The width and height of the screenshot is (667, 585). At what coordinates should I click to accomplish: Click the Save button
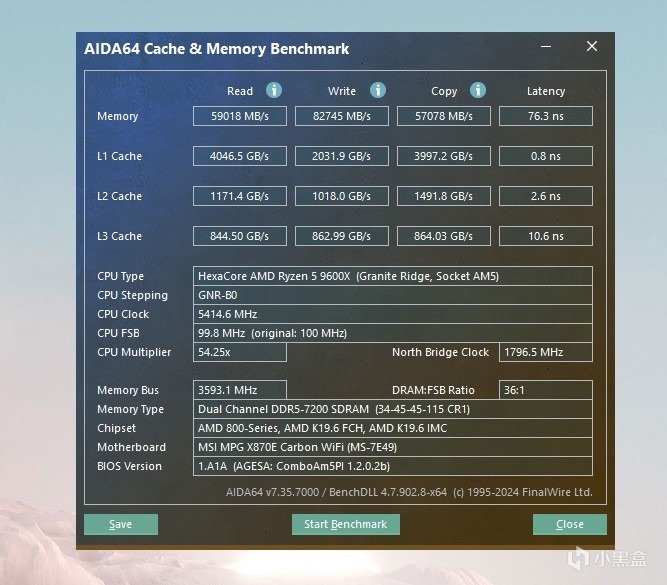tap(121, 524)
